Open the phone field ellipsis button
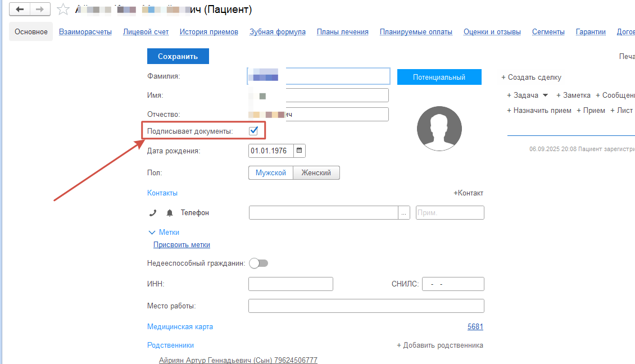This screenshot has height=364, width=635. (x=404, y=212)
